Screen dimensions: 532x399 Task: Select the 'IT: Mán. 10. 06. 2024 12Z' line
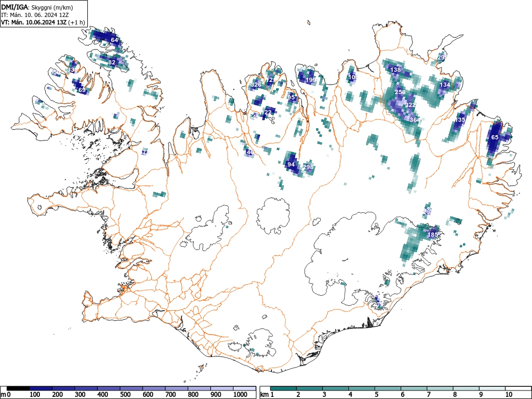[35, 15]
